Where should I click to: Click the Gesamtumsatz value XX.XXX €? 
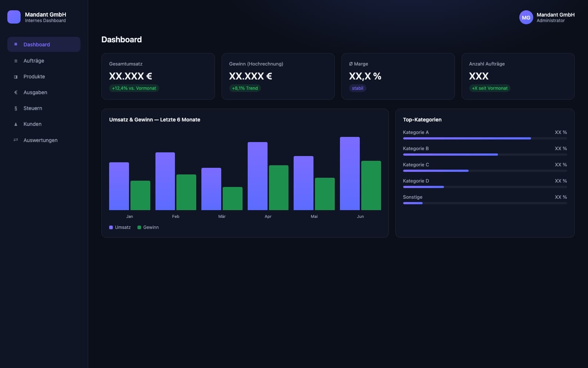(x=130, y=76)
